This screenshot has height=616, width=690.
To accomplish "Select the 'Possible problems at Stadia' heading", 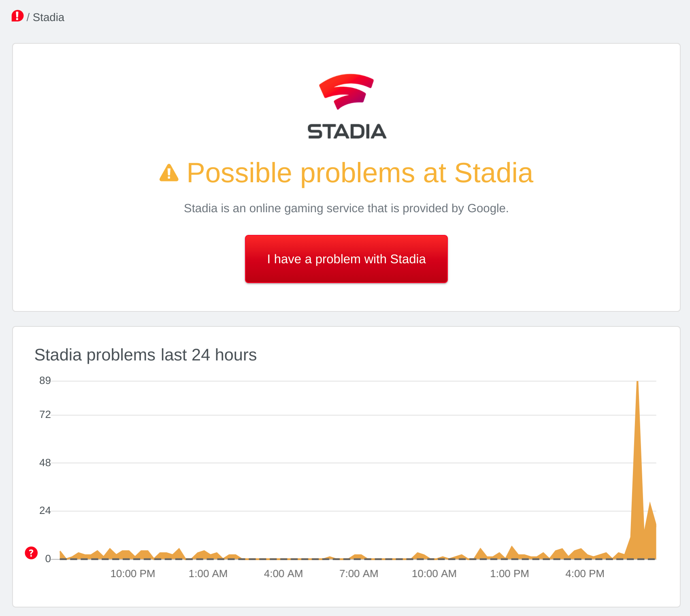I will pos(360,173).
